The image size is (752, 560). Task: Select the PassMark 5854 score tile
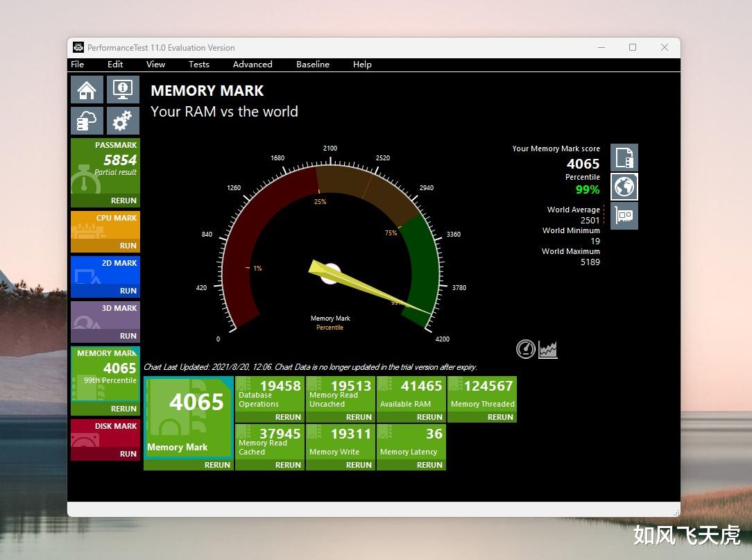click(105, 166)
